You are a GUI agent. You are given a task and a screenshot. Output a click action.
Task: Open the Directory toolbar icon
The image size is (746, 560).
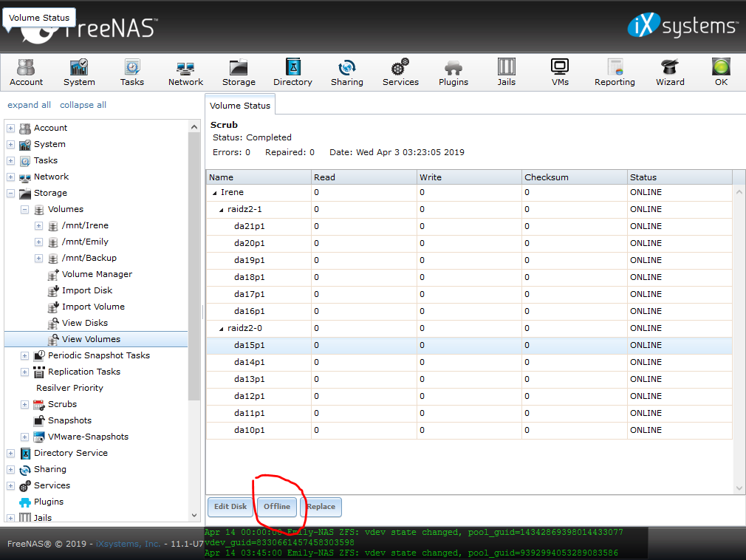click(292, 72)
